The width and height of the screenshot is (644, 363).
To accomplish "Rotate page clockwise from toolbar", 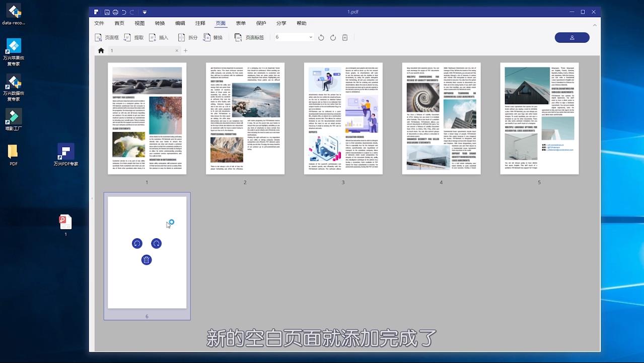I will 333,37.
